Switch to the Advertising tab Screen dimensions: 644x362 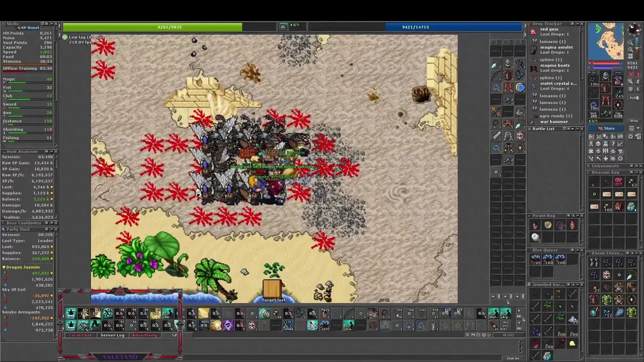[144, 335]
